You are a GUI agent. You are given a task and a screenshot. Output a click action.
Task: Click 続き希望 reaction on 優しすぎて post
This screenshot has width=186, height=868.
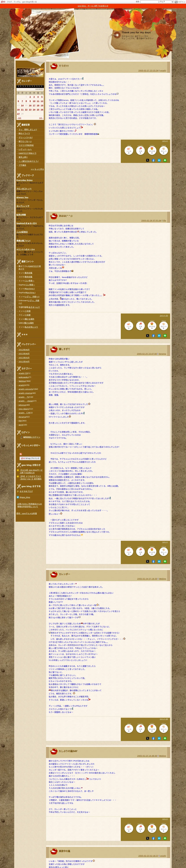[x=152, y=551]
